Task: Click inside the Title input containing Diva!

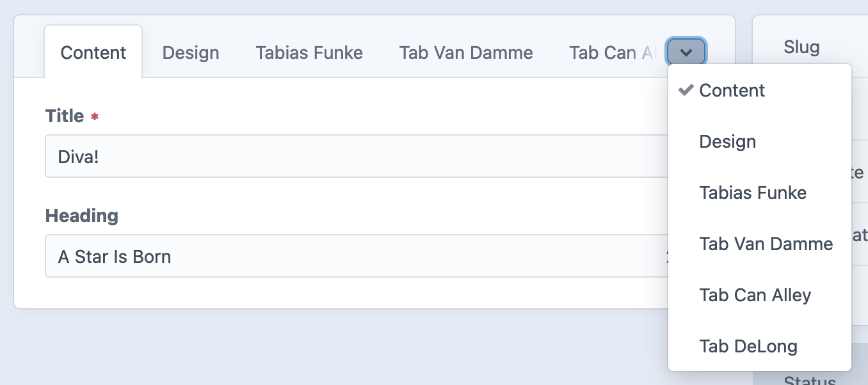Action: coord(256,156)
